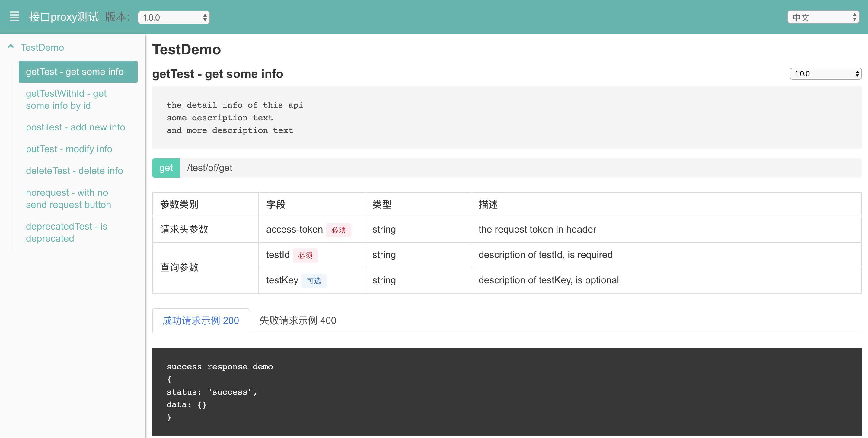Select the 成功请求示例 200 tab
The height and width of the screenshot is (438, 868).
[200, 320]
